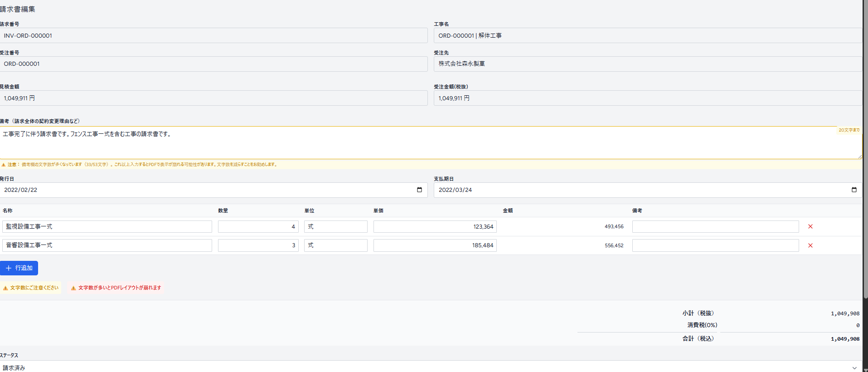Click 備考 field of 音響設備工事一式 row
868x372 pixels.
(x=716, y=245)
